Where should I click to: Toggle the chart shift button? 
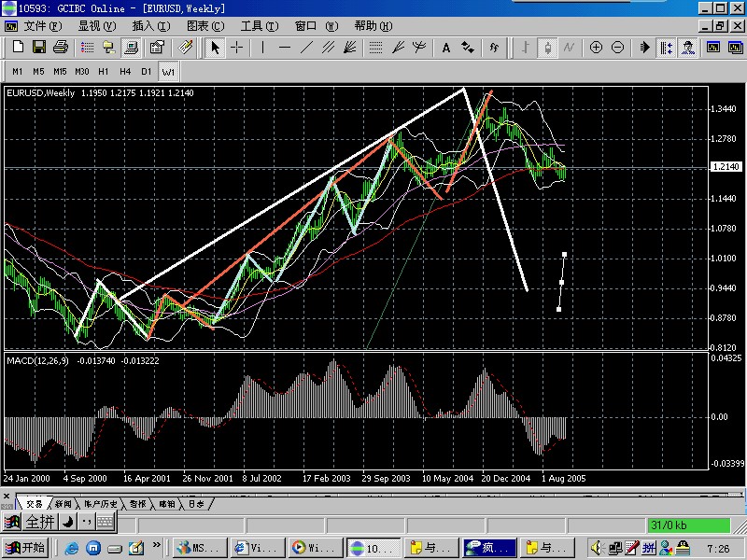click(x=666, y=48)
